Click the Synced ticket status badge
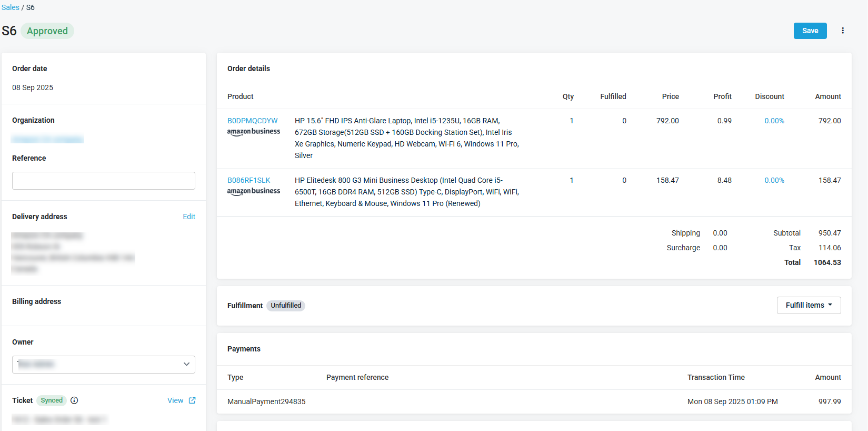The image size is (868, 431). (x=52, y=400)
